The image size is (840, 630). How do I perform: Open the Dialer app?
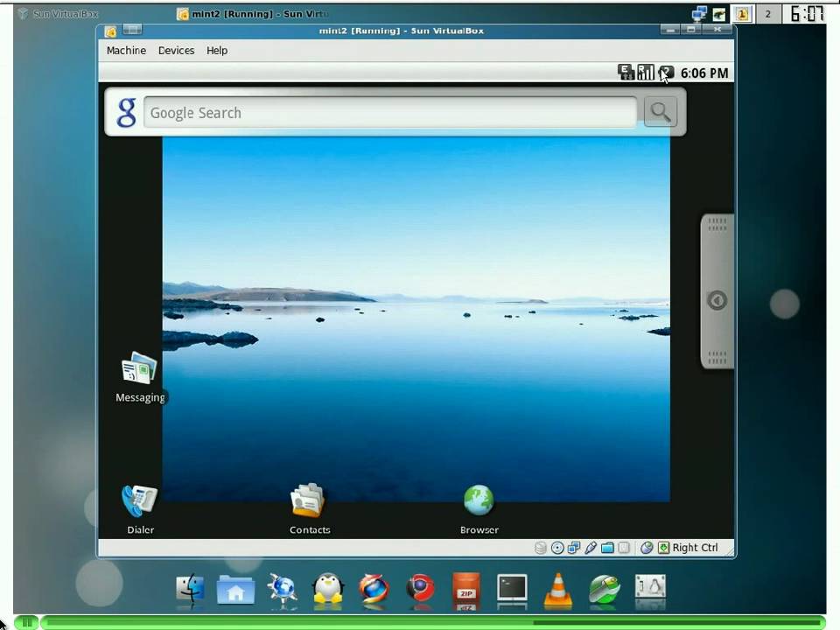click(x=140, y=509)
